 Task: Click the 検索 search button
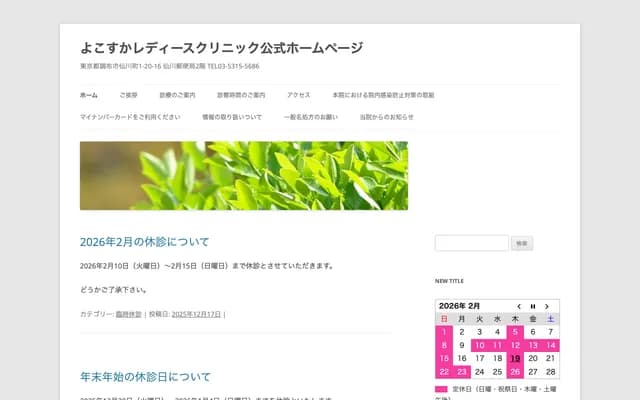522,243
